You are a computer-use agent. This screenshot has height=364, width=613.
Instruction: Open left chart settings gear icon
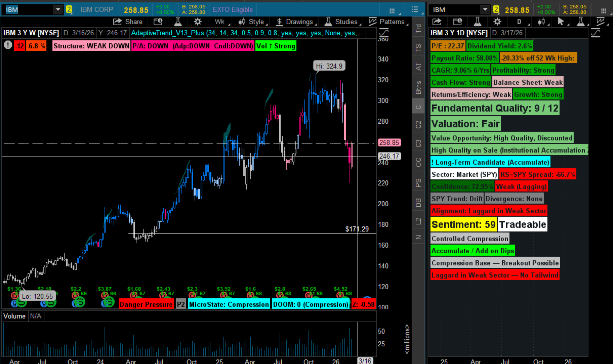pos(198,22)
